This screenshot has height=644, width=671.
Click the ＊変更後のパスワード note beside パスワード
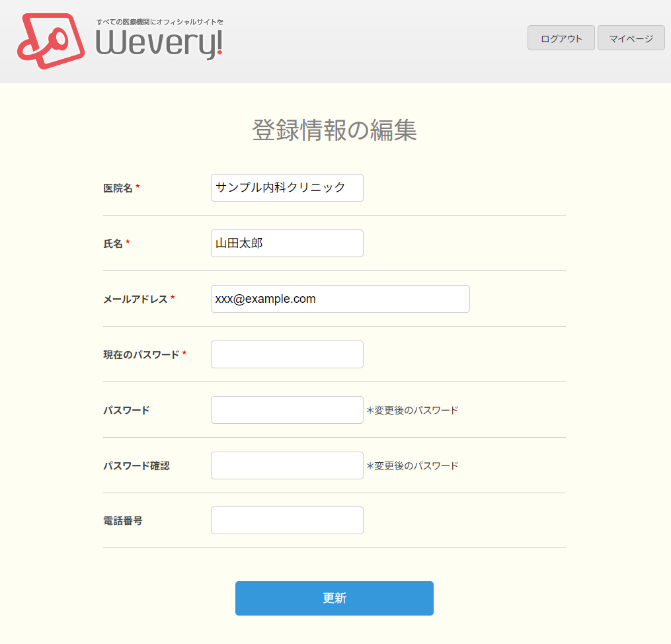[412, 411]
